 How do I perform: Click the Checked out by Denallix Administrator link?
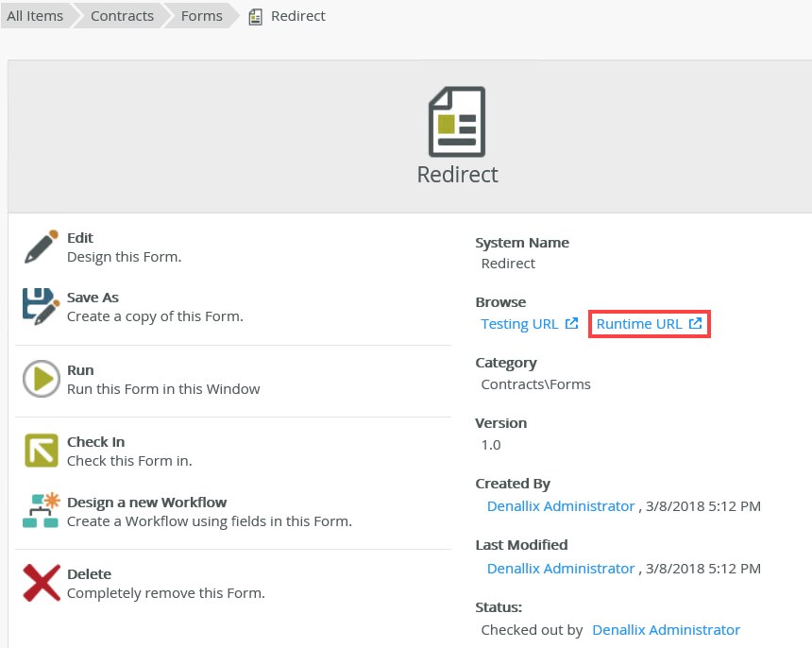click(x=666, y=630)
